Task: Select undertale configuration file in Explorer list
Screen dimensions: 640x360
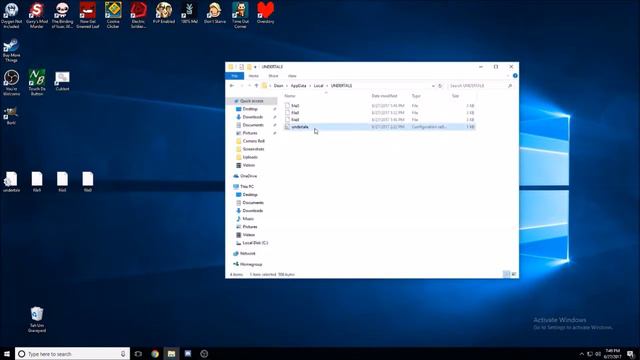Action: (x=380, y=127)
